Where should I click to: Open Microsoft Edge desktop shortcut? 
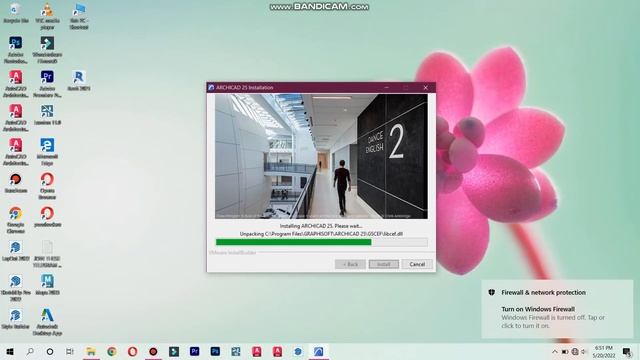47,152
